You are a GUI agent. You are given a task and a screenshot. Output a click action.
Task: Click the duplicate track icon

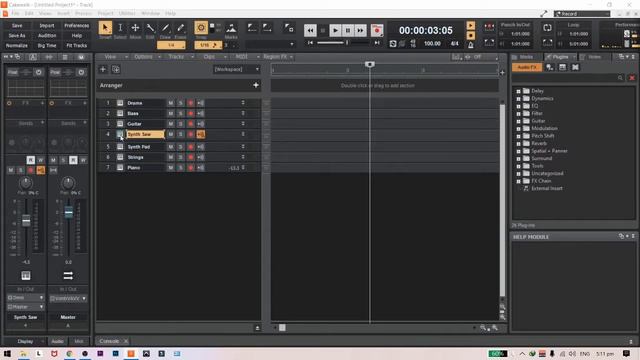116,69
